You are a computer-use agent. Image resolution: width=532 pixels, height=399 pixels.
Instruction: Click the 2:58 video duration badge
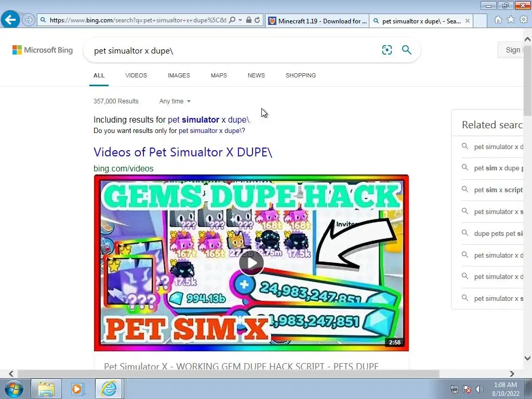[395, 342]
